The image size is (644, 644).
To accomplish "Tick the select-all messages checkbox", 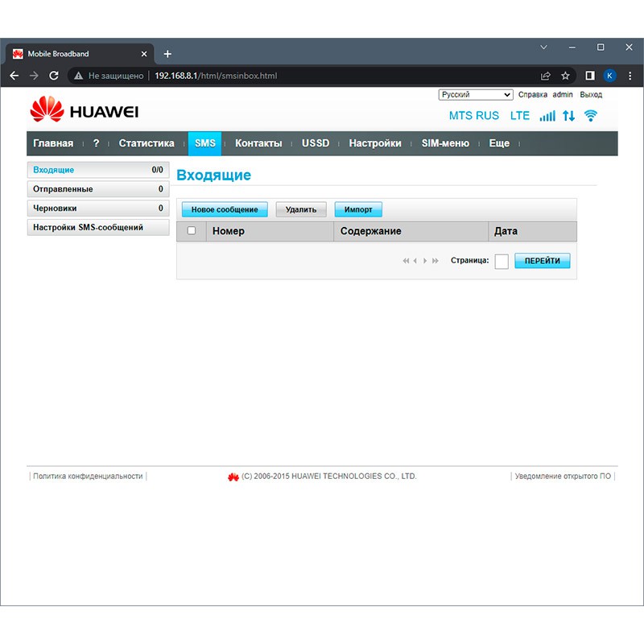I will 191,231.
